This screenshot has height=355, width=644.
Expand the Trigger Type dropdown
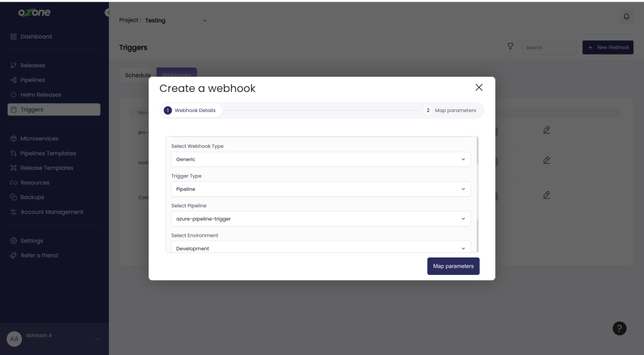[x=321, y=189]
